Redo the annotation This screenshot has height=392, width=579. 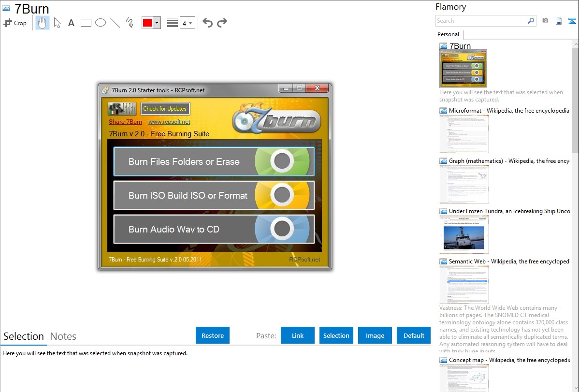tap(222, 23)
